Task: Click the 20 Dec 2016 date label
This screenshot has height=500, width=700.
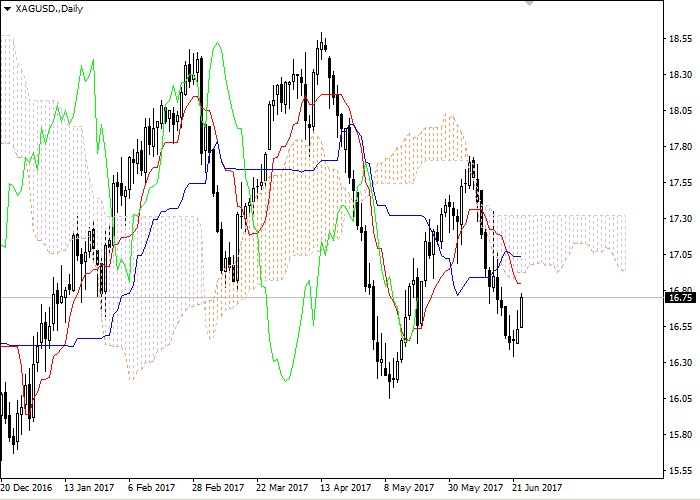Action: click(26, 488)
